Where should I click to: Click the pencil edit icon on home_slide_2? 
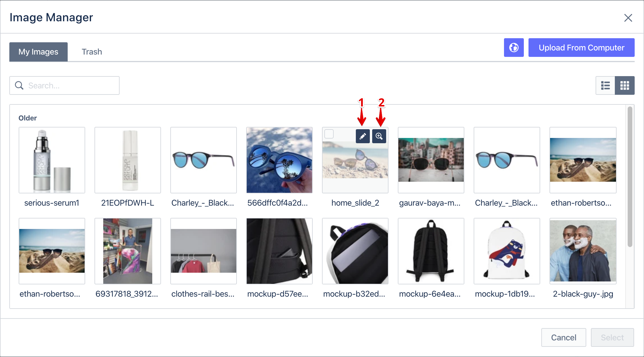[363, 136]
